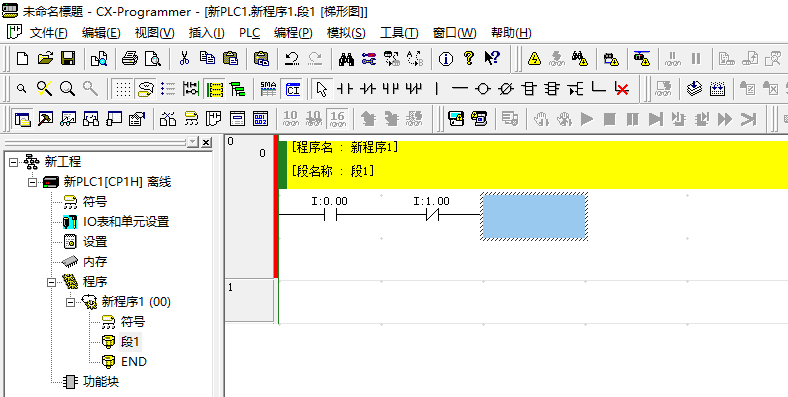The image size is (788, 397).
Task: Select the New Contact tool
Action: pos(345,89)
